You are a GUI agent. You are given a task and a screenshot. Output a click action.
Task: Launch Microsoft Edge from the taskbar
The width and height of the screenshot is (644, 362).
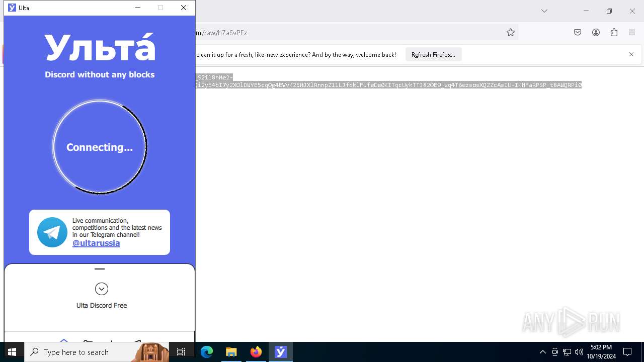pos(207,352)
